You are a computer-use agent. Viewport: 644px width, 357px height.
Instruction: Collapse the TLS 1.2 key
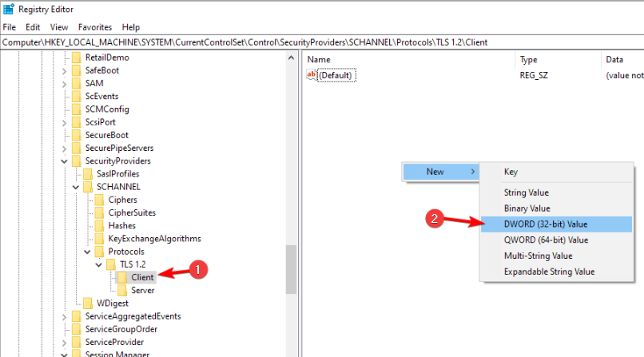pos(98,265)
